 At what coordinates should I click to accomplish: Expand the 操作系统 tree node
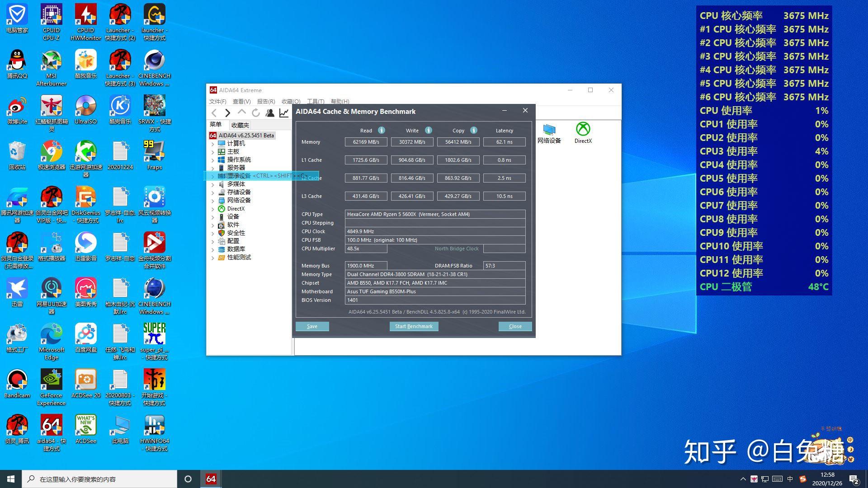point(212,160)
